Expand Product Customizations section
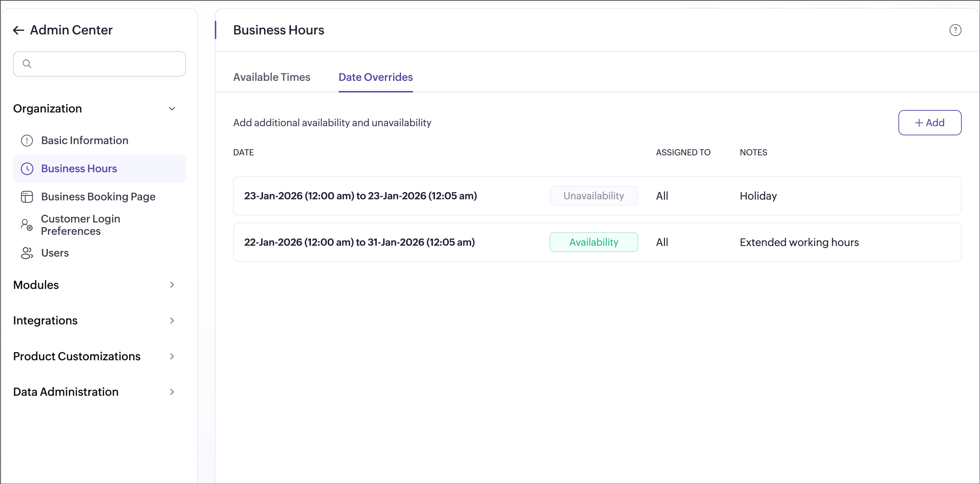 click(172, 356)
